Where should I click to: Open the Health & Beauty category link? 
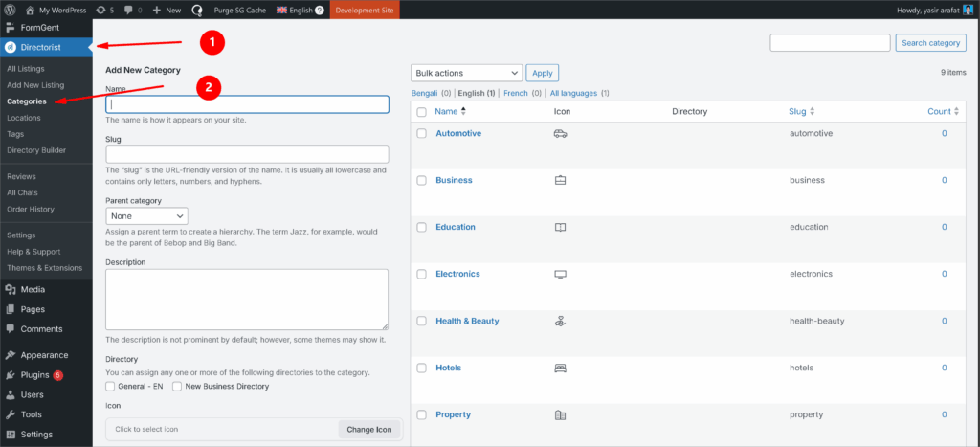pyautogui.click(x=467, y=322)
